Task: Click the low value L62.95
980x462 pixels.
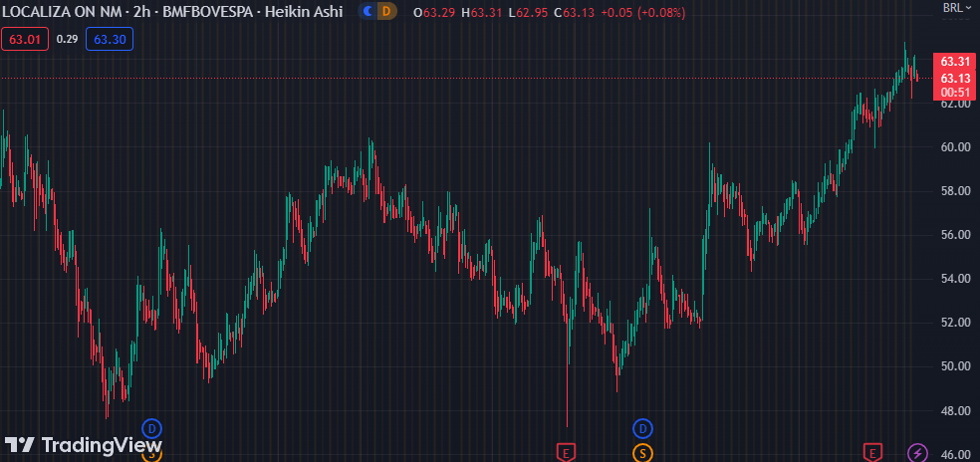Action: click(x=530, y=13)
